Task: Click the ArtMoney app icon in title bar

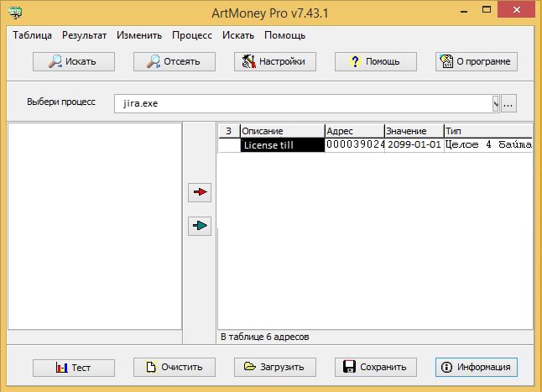Action: pos(15,13)
